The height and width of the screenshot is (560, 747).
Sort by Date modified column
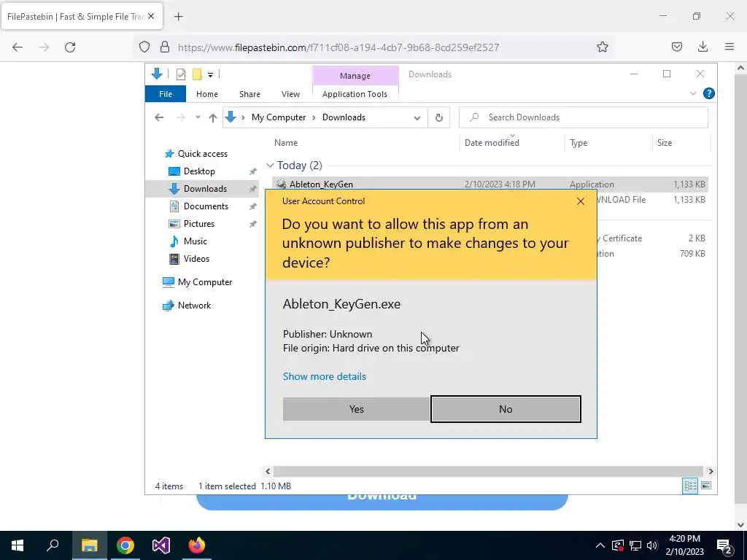pos(492,143)
